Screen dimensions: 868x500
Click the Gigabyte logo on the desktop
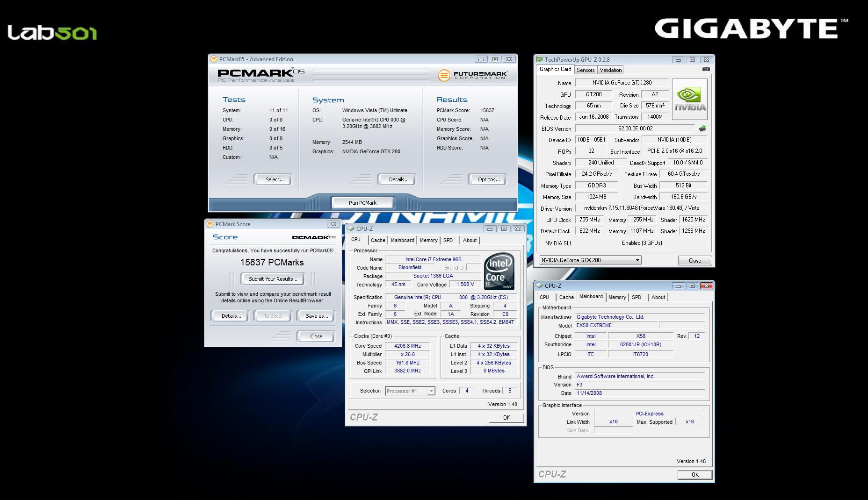[x=752, y=29]
